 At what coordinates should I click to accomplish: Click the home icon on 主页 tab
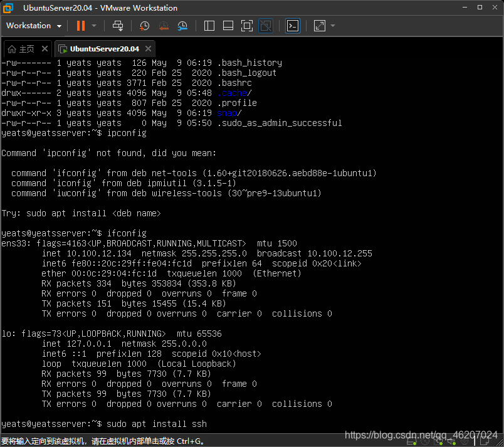click(x=11, y=49)
